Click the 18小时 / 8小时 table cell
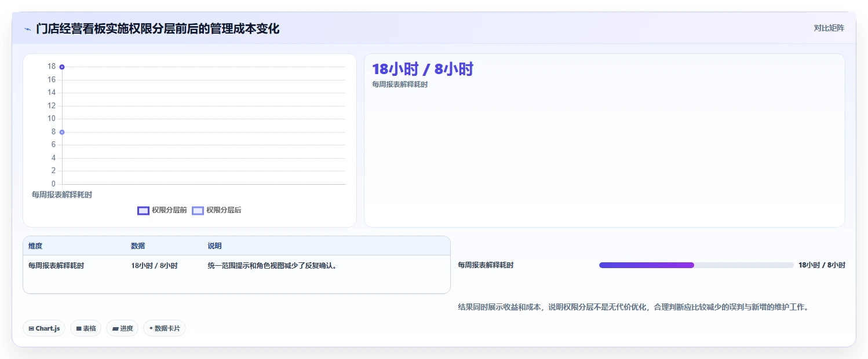Image resolution: width=868 pixels, height=359 pixels. tap(154, 266)
